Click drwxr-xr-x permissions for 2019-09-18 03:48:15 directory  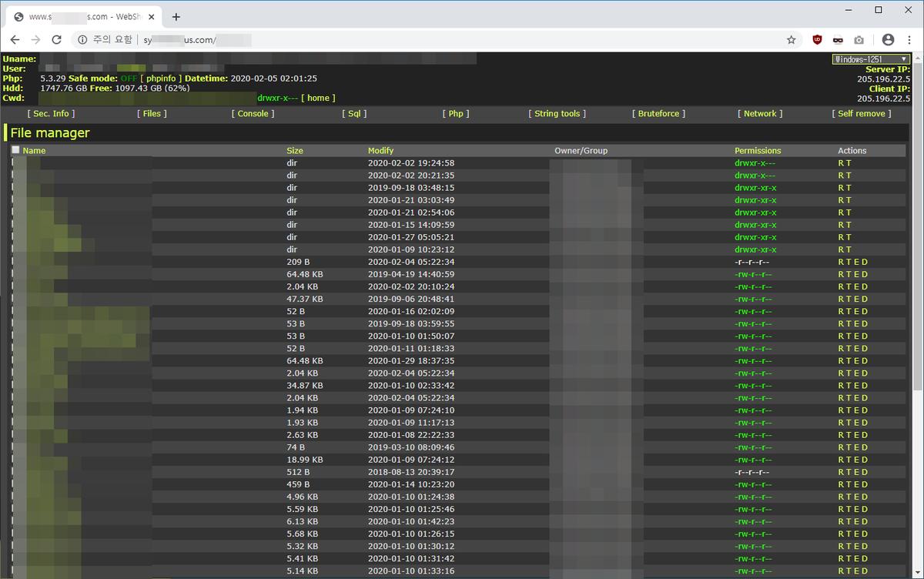click(755, 188)
